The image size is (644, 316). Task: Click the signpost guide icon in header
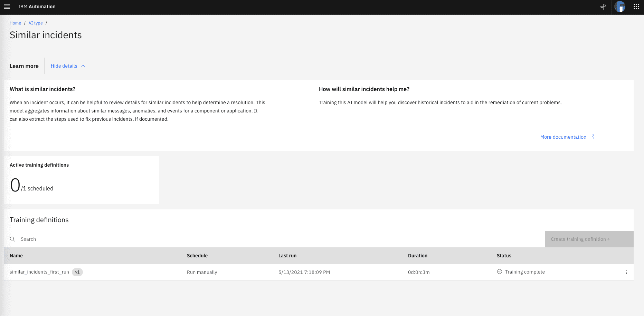(x=603, y=7)
